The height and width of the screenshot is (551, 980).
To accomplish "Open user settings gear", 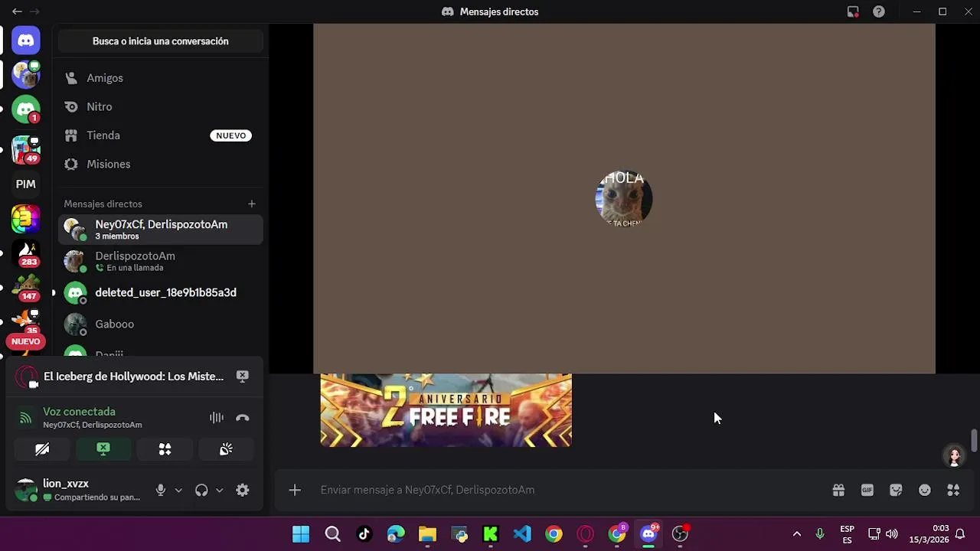I will coord(243,491).
